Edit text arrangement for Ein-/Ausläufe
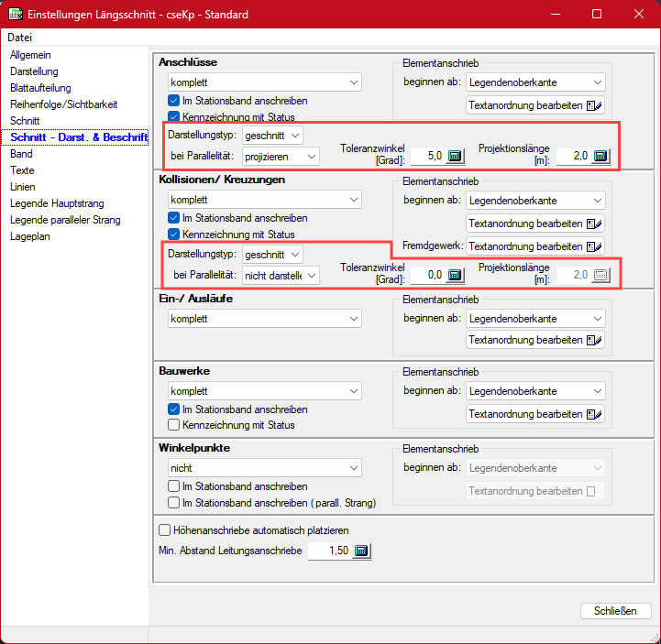The image size is (661, 644). tap(535, 340)
